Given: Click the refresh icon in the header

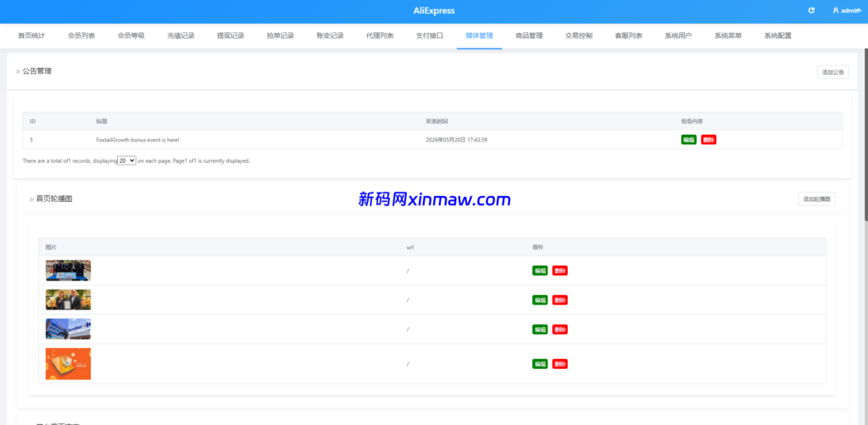Looking at the screenshot, I should 811,10.
